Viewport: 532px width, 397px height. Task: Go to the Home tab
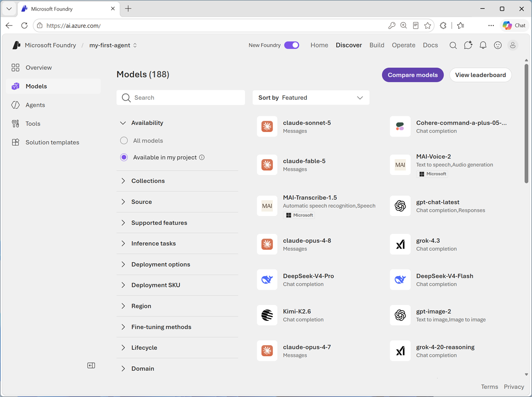319,45
